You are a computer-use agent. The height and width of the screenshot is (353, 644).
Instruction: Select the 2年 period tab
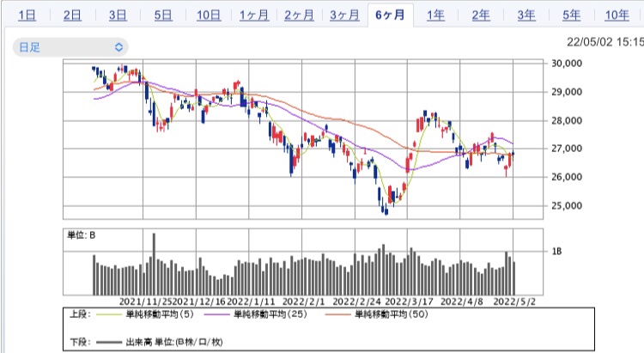point(481,15)
